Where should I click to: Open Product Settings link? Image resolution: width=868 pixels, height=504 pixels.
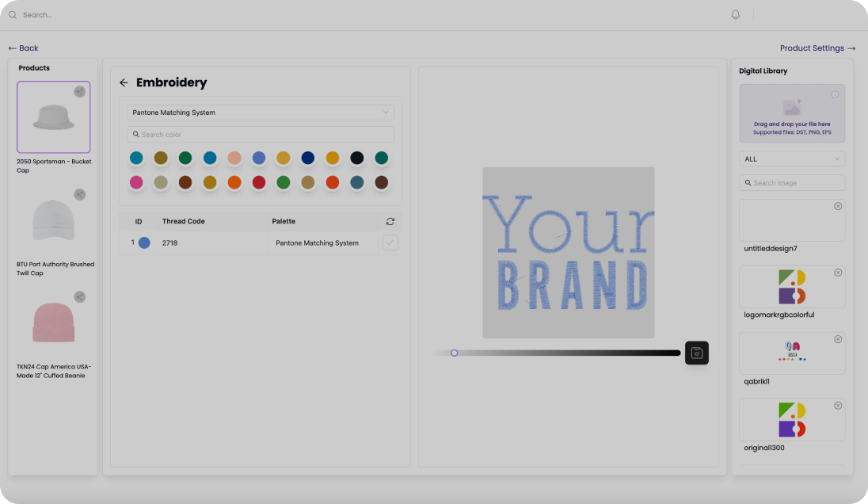tap(817, 48)
